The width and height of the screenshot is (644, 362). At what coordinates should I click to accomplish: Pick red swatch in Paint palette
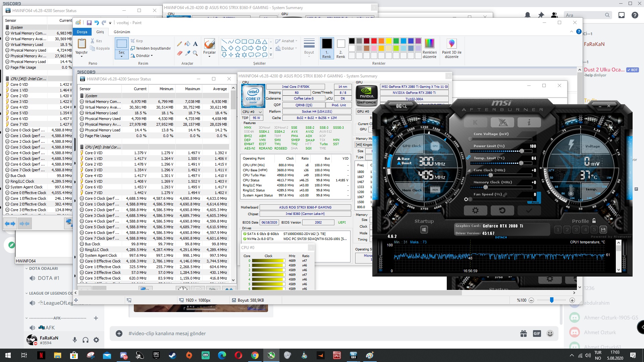(x=374, y=41)
